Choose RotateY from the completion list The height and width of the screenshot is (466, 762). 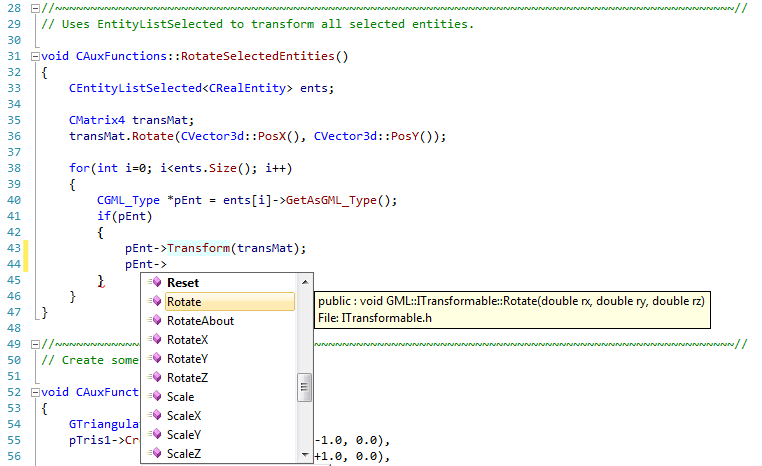point(187,359)
